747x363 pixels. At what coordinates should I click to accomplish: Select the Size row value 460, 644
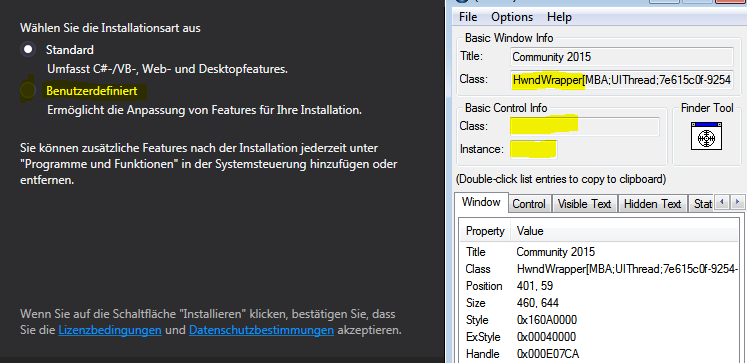coord(537,303)
